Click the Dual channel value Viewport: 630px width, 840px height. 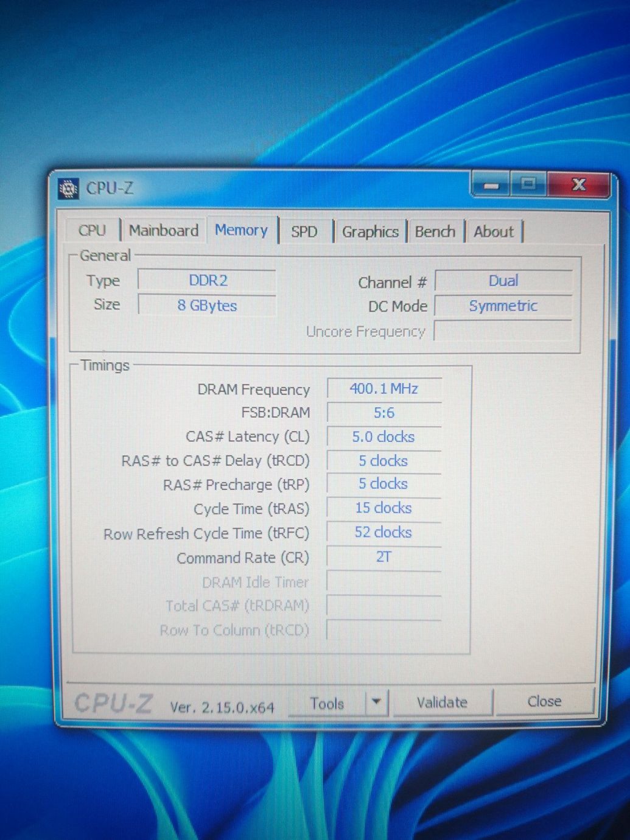point(503,281)
